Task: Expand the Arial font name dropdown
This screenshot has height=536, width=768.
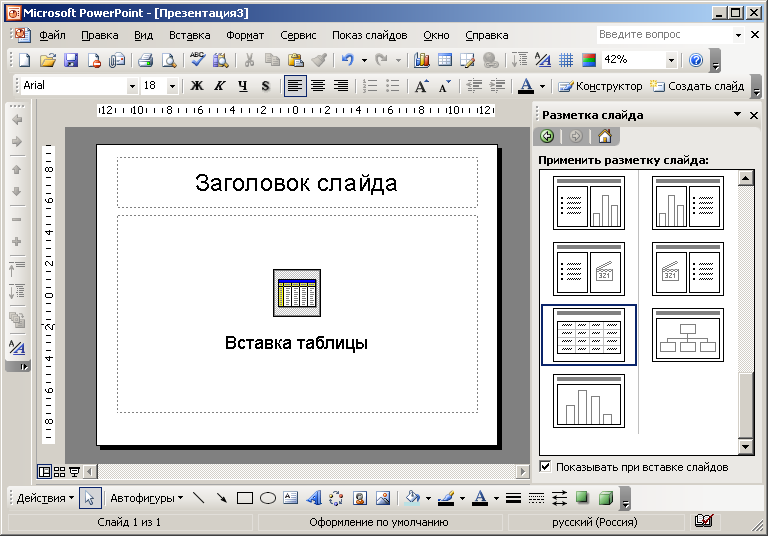Action: point(132,86)
